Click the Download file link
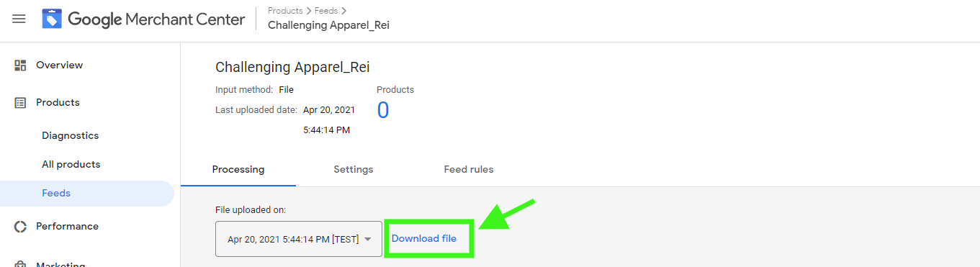 (424, 238)
